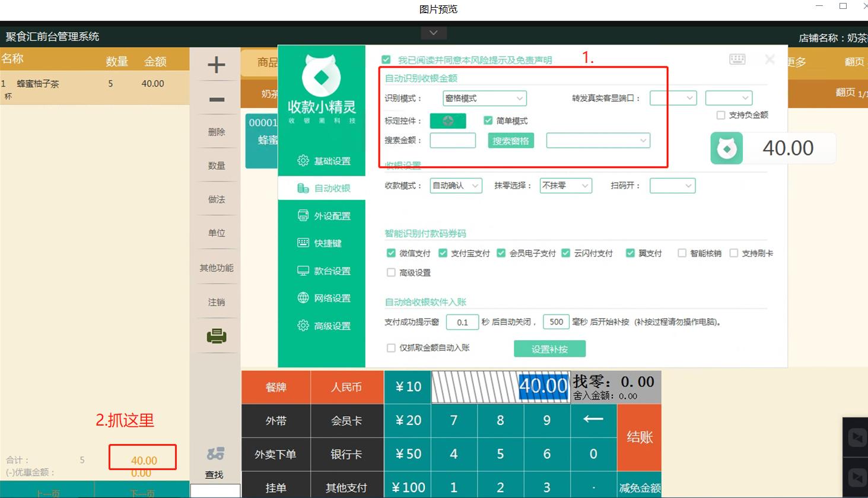Enable 智能核销 checkbox
The height and width of the screenshot is (498, 868).
[x=682, y=253]
